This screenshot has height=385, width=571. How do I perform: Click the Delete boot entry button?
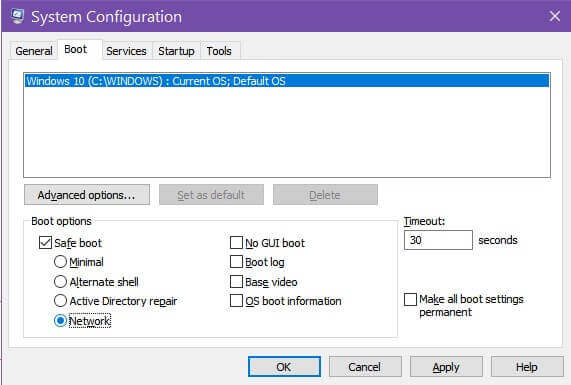pos(325,195)
